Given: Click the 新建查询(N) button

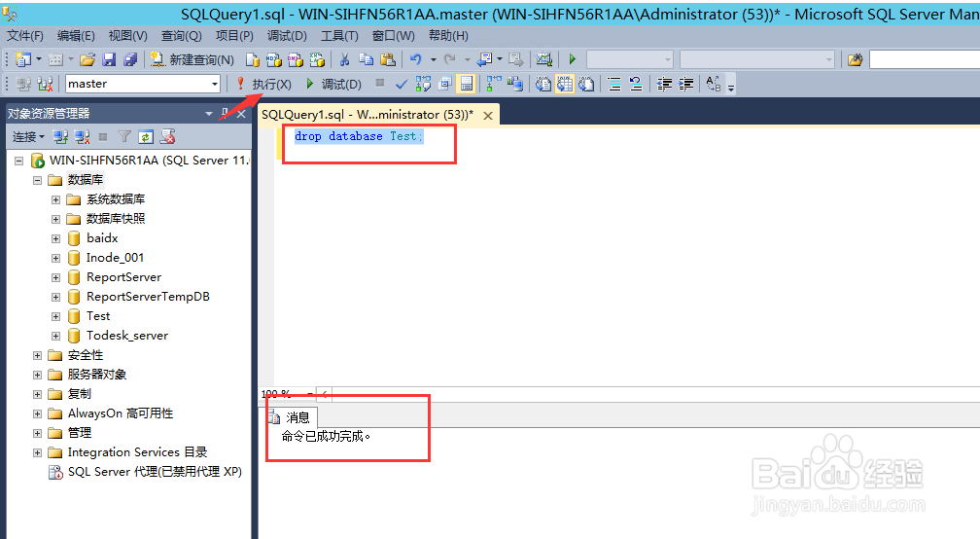Looking at the screenshot, I should pos(192,59).
